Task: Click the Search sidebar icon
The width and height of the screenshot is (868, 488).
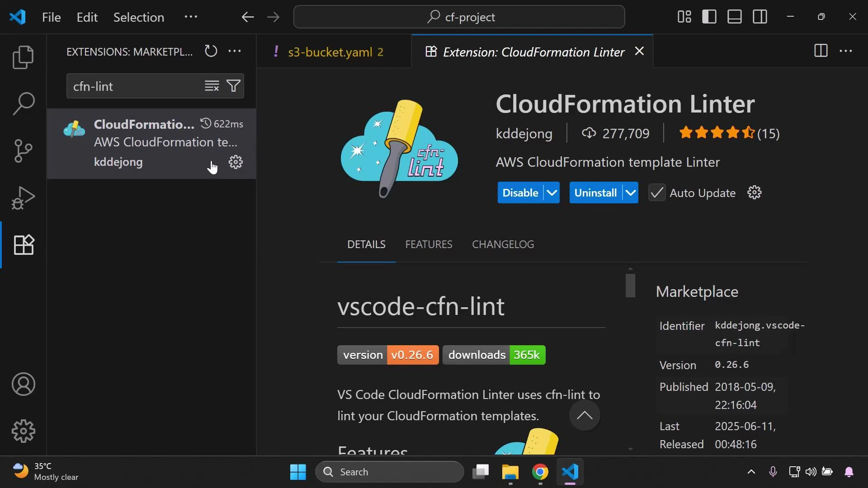Action: [23, 103]
